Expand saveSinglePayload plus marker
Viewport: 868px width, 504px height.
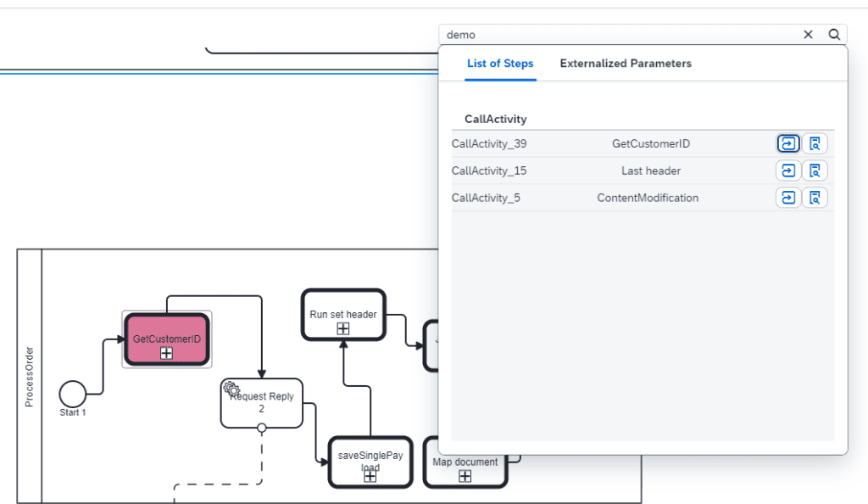[370, 476]
